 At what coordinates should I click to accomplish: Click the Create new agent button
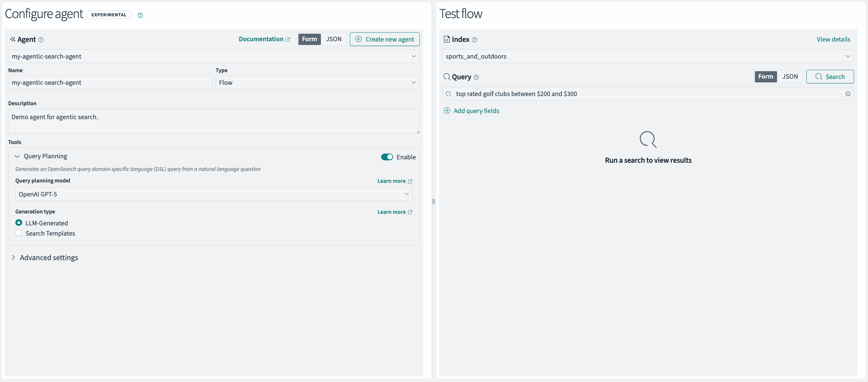pos(384,39)
